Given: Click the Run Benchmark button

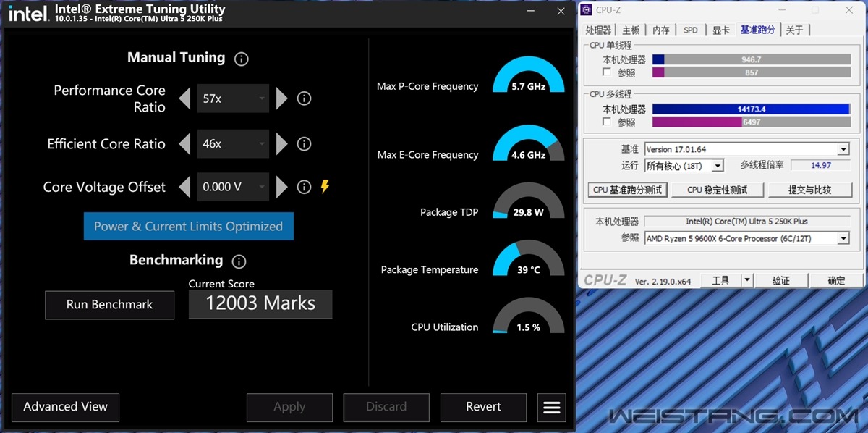Looking at the screenshot, I should [x=109, y=305].
